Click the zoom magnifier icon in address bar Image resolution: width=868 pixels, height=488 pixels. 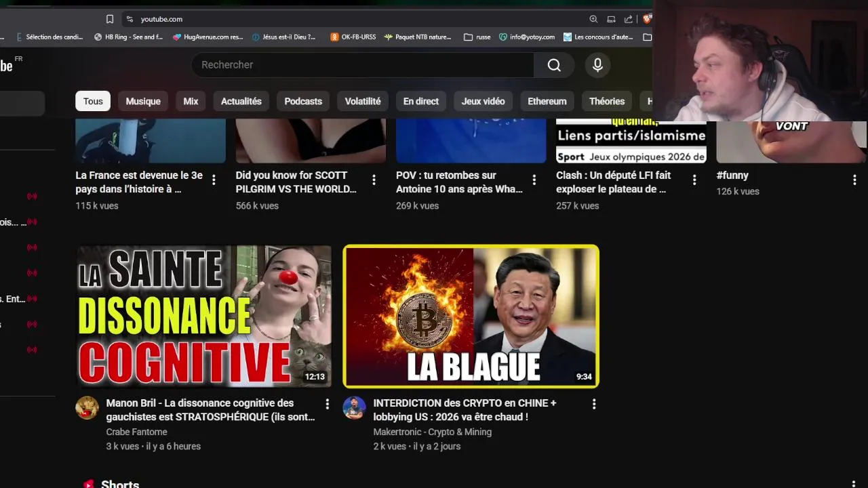[593, 19]
